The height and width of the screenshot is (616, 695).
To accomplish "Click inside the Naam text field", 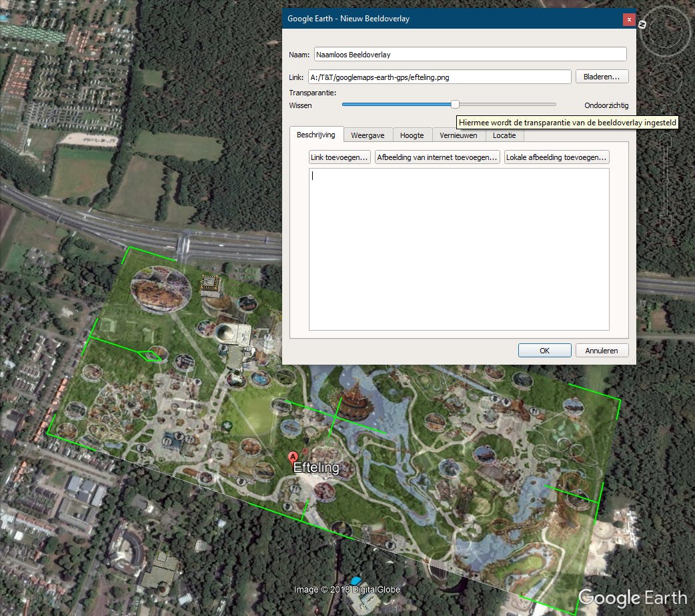I will 470,54.
